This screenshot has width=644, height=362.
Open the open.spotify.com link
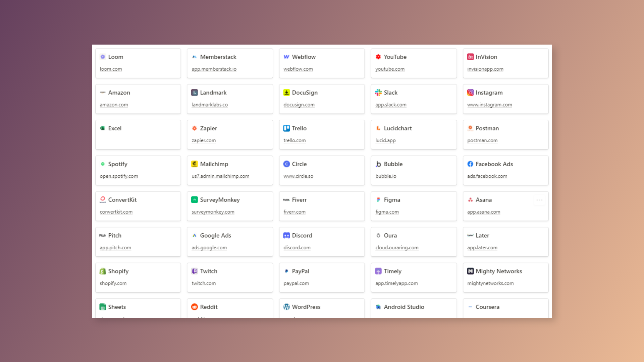[119, 176]
